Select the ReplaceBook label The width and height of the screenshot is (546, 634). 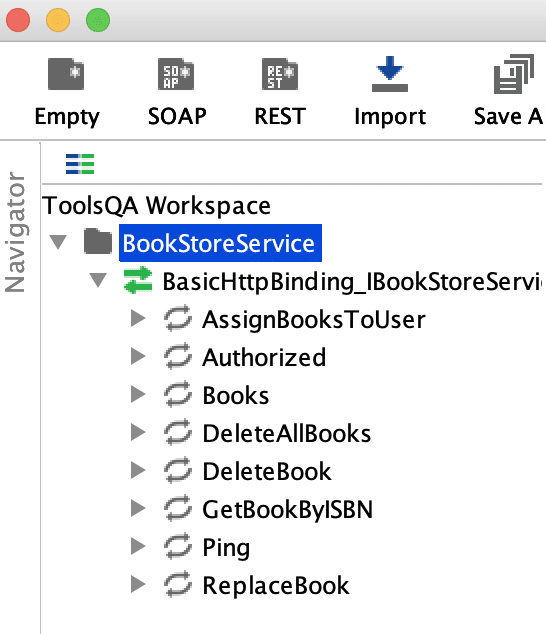point(276,585)
